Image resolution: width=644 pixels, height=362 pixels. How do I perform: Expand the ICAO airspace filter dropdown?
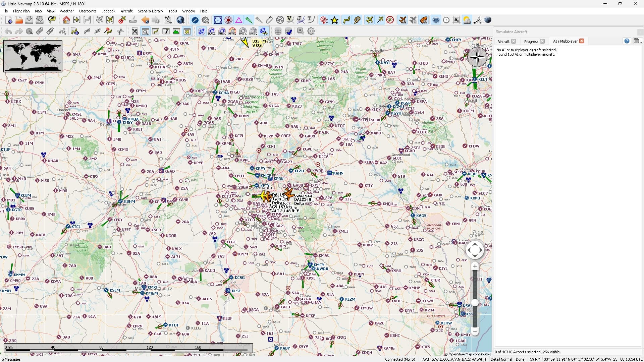(212, 31)
